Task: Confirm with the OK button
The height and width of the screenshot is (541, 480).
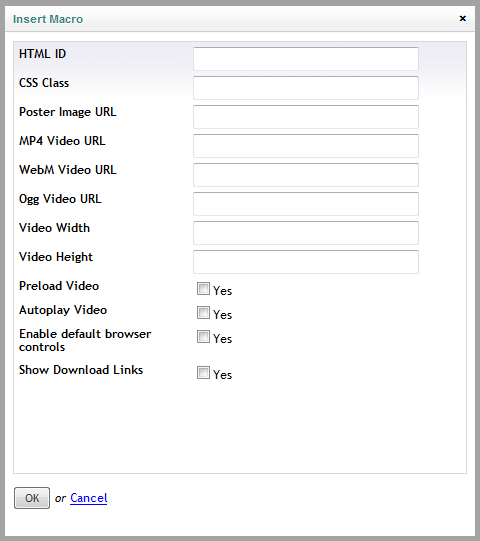Action: tap(32, 498)
